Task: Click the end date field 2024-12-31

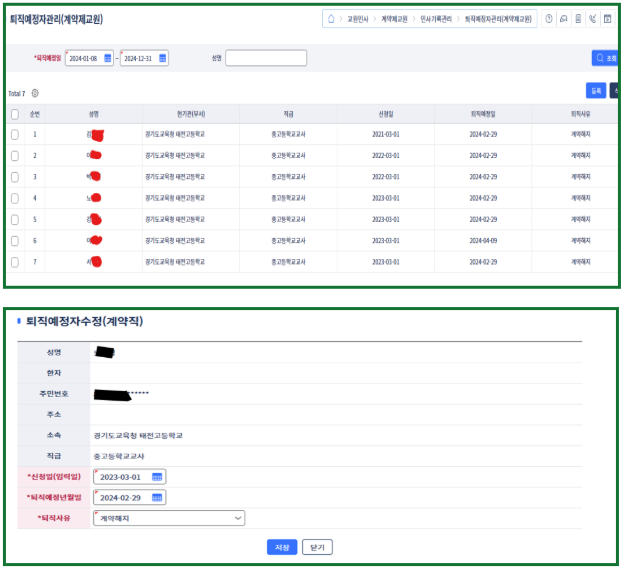Action: pyautogui.click(x=144, y=58)
